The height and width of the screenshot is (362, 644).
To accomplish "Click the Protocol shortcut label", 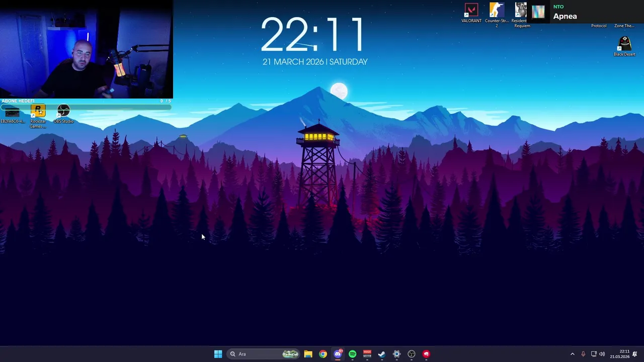I will pos(599,26).
